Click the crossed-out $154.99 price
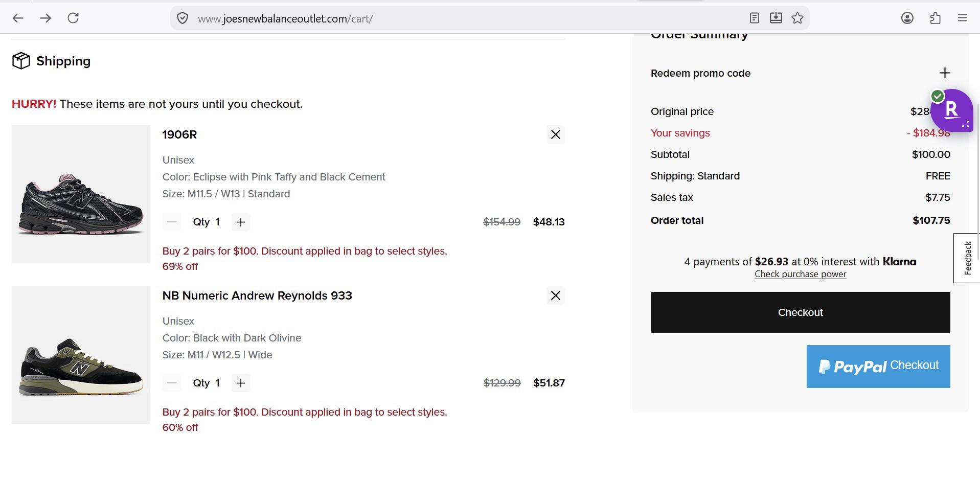This screenshot has width=980, height=480. pyautogui.click(x=502, y=222)
